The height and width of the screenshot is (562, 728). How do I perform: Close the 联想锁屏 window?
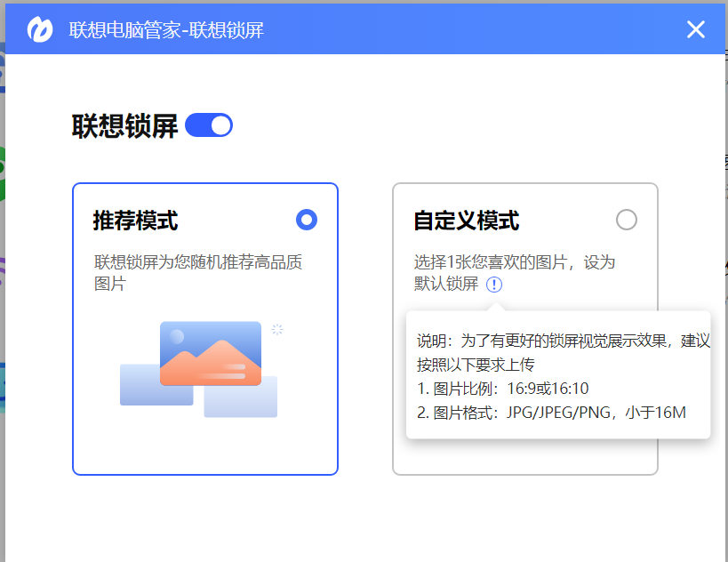[695, 29]
